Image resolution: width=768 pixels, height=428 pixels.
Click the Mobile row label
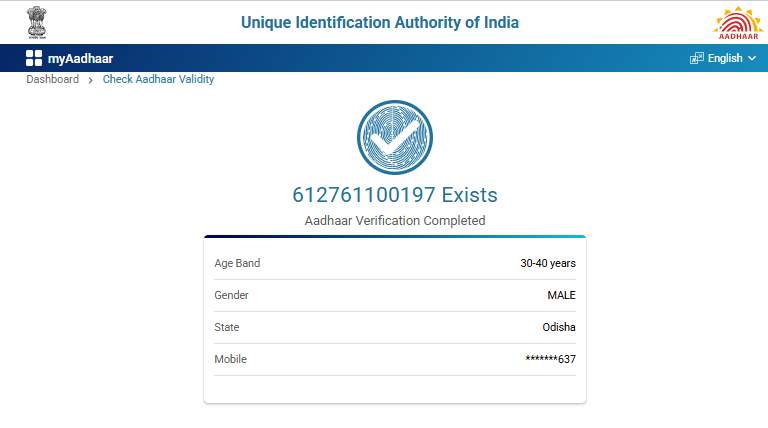230,359
